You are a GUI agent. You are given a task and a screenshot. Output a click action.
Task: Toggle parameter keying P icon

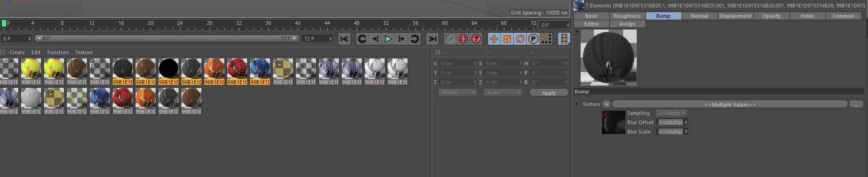click(533, 39)
